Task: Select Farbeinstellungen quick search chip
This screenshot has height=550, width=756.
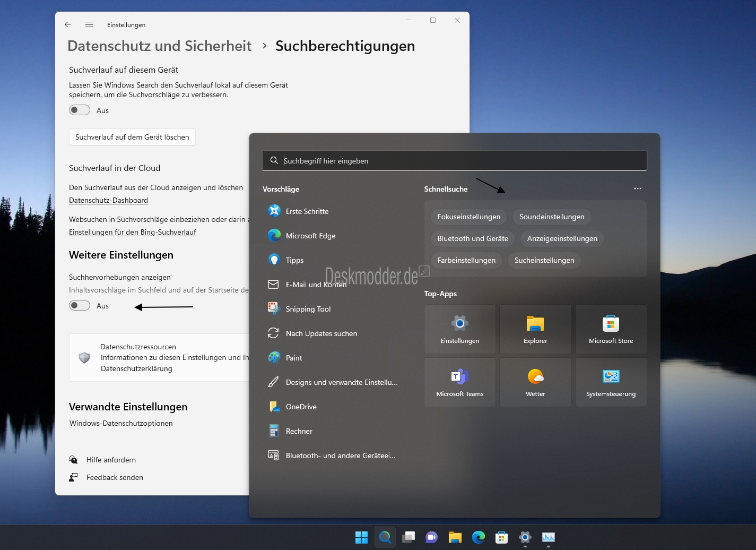Action: [466, 260]
